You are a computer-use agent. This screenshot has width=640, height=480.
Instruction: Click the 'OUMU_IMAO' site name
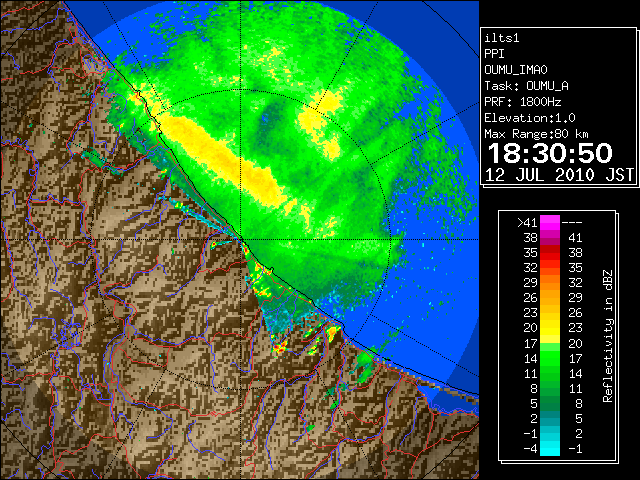(516, 70)
